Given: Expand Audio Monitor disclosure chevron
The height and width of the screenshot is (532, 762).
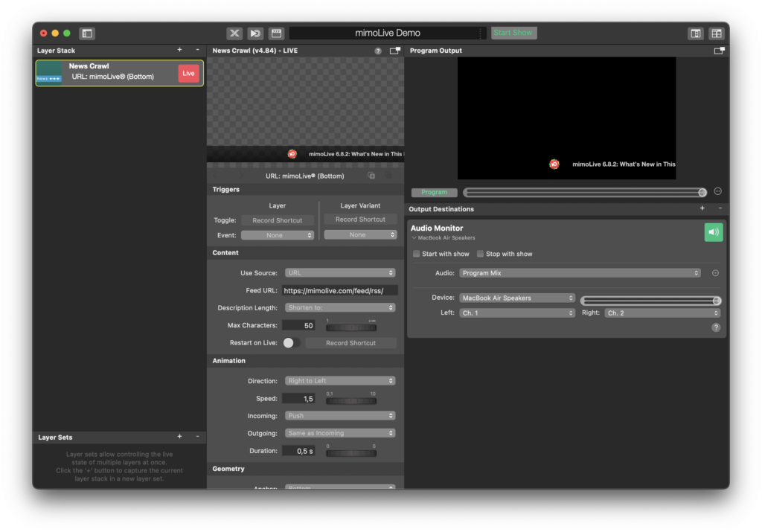Looking at the screenshot, I should (414, 237).
